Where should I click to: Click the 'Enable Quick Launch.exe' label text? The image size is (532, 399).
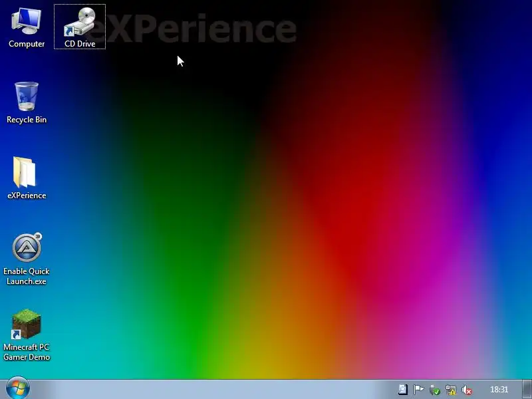click(x=27, y=276)
